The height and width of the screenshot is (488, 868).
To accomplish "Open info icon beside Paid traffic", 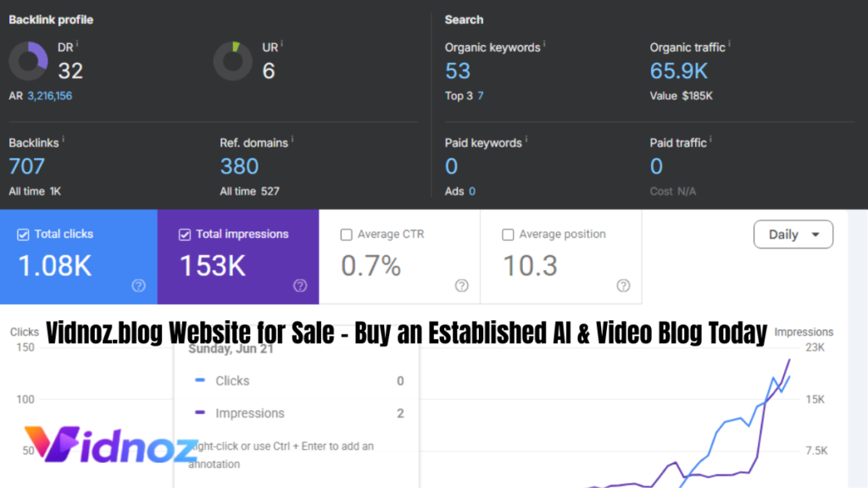I will [x=711, y=140].
